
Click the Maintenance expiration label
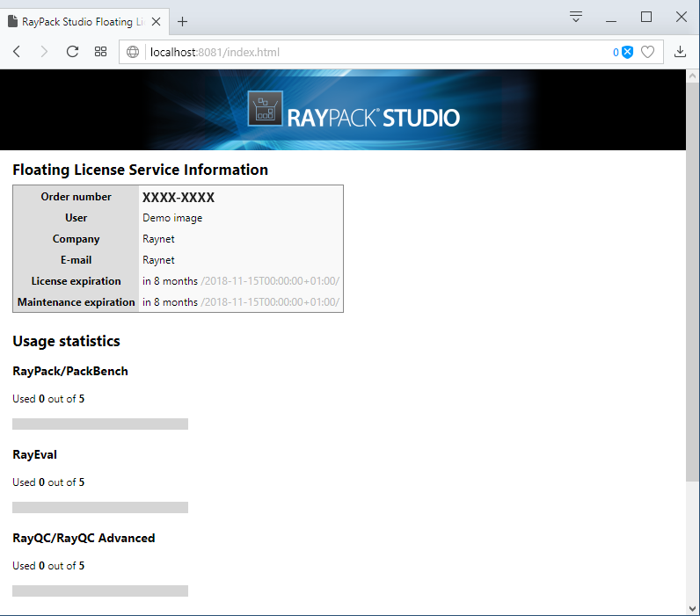[x=76, y=302]
